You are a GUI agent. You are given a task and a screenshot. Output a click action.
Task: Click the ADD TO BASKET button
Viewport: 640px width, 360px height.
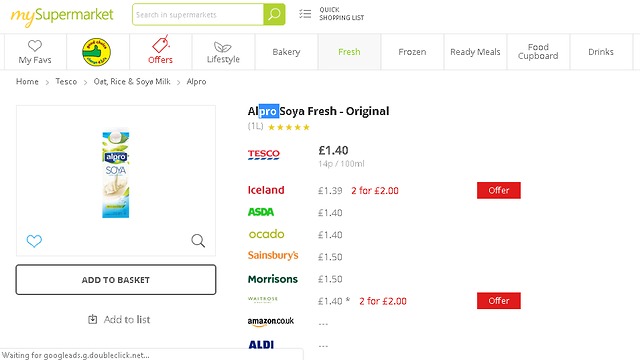tap(116, 280)
